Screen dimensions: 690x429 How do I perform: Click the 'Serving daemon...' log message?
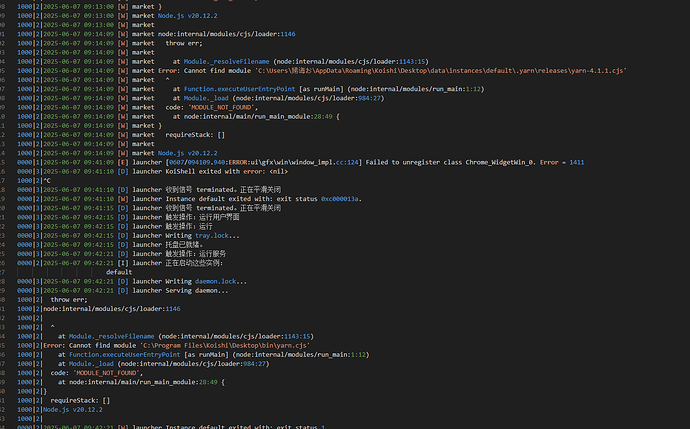197,290
